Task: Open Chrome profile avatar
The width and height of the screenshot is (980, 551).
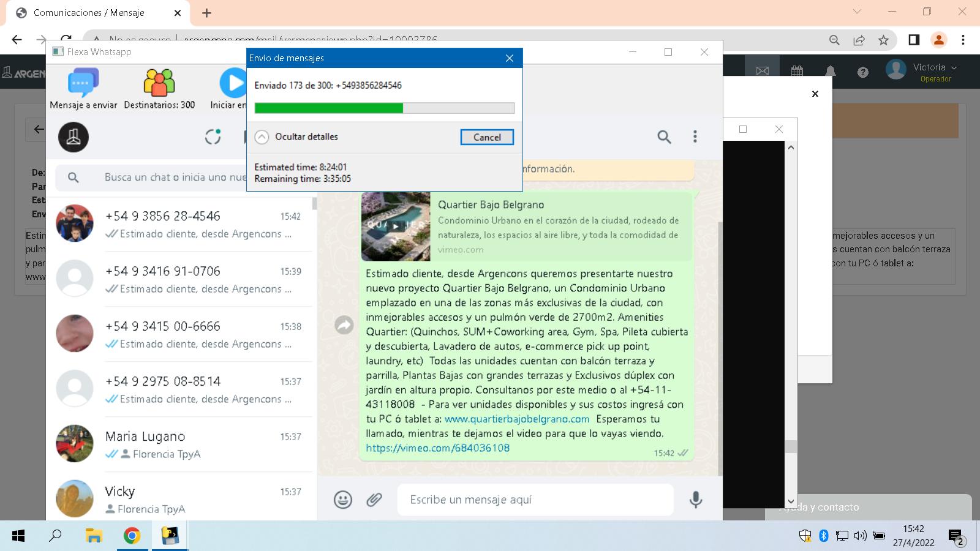Action: (938, 40)
